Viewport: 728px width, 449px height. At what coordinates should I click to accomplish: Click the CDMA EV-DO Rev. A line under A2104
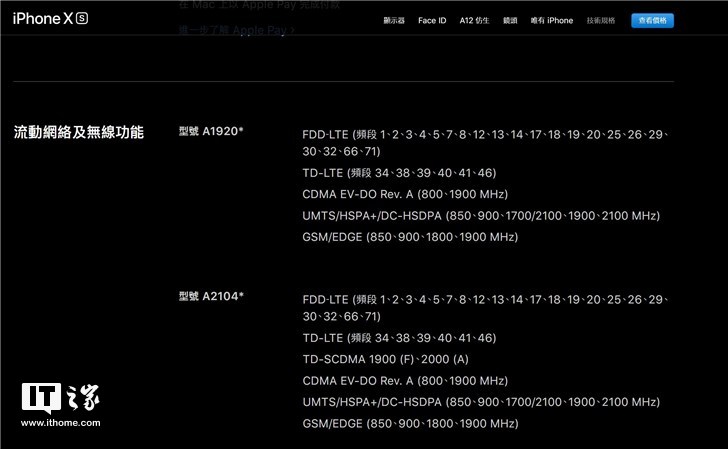[x=405, y=381]
